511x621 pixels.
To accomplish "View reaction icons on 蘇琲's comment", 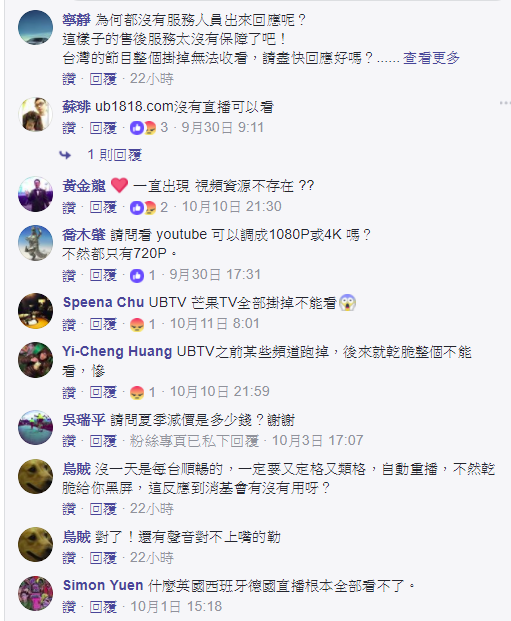I will click(143, 128).
